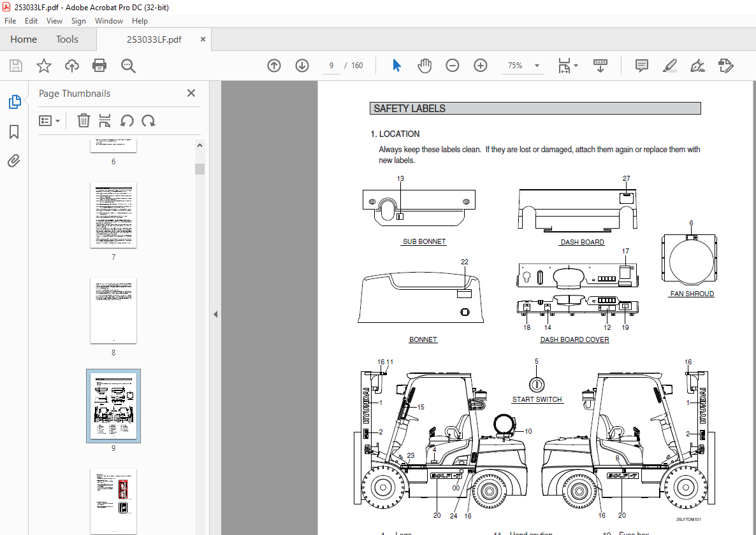Select page 10 thumbnail with red images
The width and height of the screenshot is (756, 535).
tap(113, 501)
